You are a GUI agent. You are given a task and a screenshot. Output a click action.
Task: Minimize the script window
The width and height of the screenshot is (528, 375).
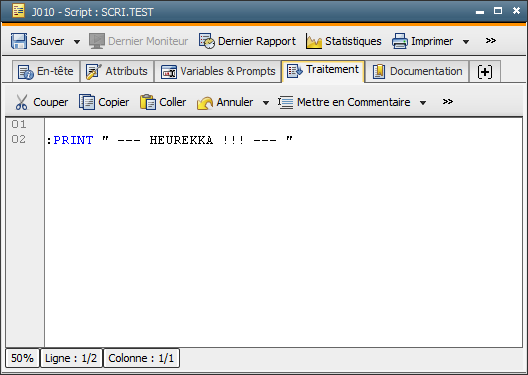pos(480,12)
